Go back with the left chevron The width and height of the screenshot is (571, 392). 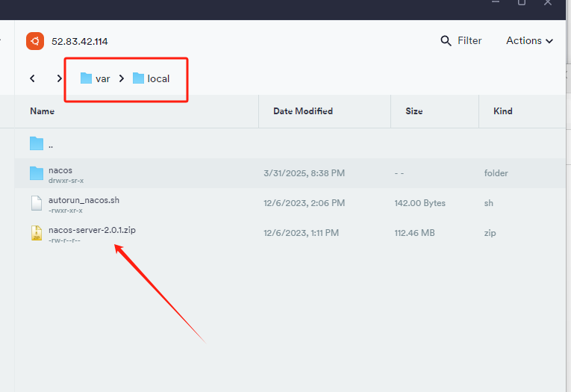[x=32, y=78]
